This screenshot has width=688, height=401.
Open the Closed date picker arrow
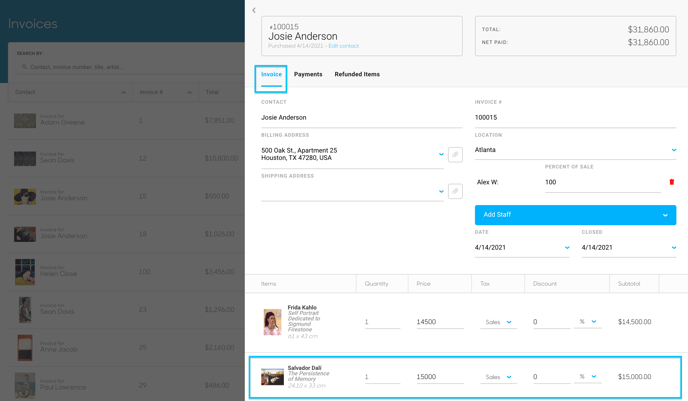coord(674,248)
